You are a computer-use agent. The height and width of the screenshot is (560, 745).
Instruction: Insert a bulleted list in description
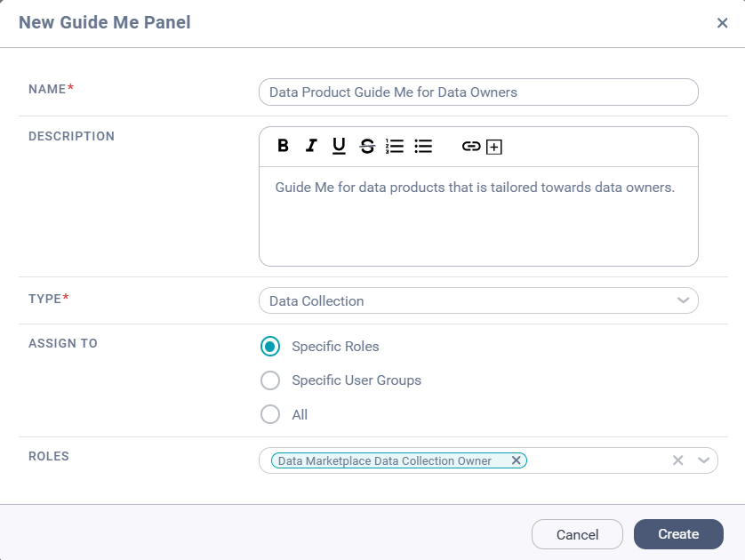click(x=423, y=146)
